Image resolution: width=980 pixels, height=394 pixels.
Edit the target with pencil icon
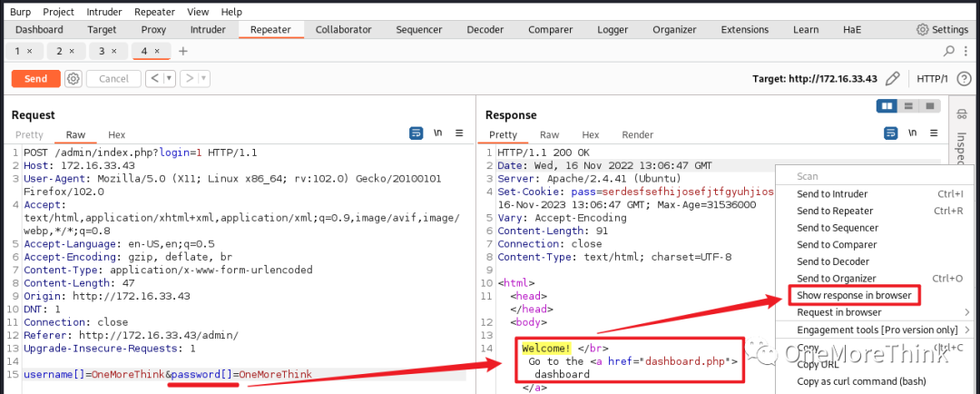point(893,79)
